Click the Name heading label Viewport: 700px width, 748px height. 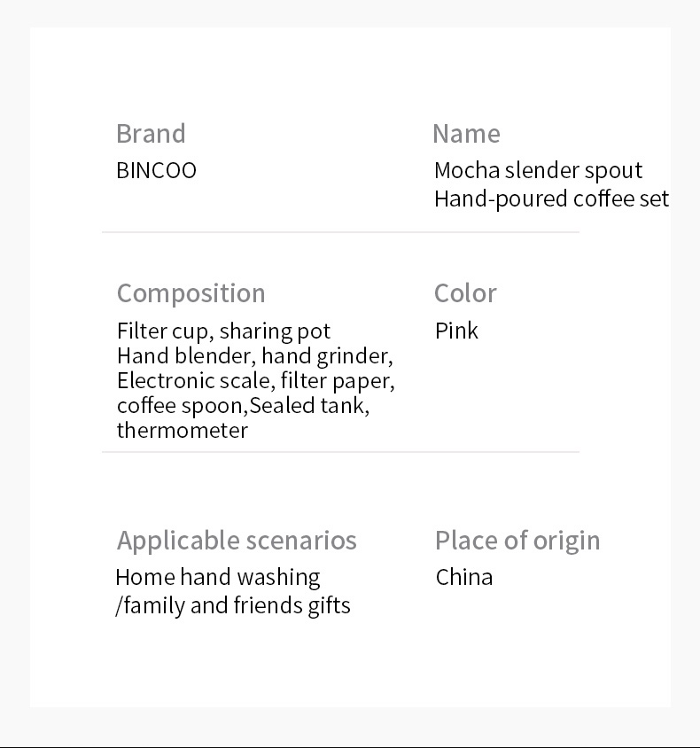pyautogui.click(x=466, y=133)
